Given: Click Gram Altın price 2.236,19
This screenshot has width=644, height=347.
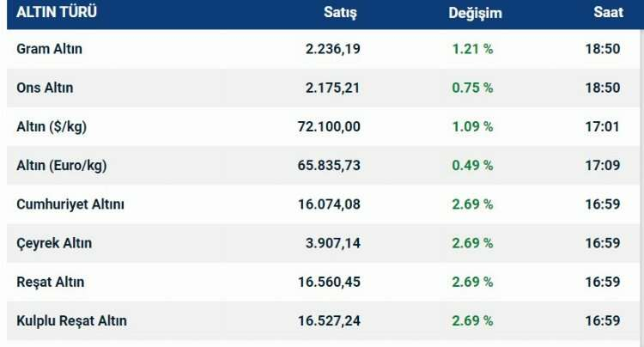Looking at the screenshot, I should pyautogui.click(x=333, y=49).
